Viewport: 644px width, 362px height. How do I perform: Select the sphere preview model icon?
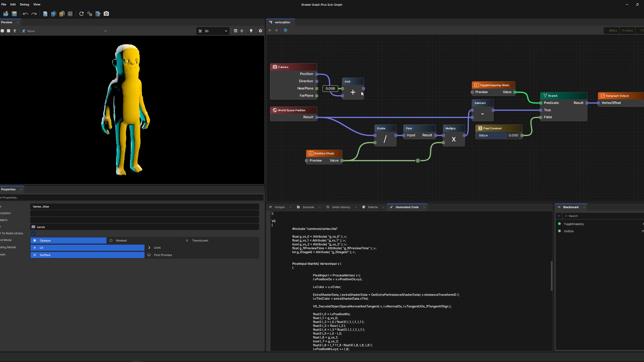point(2,31)
